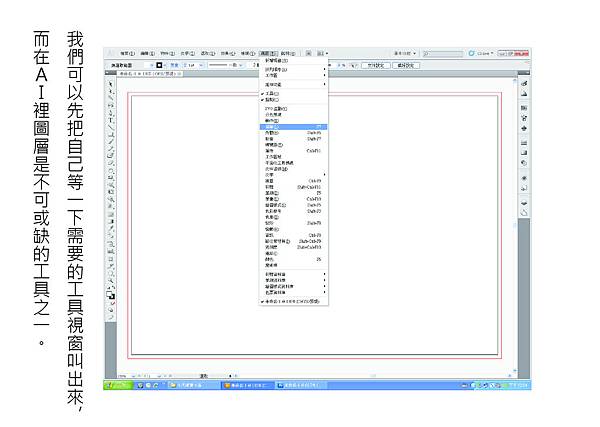Open the 說明 (Help) menu
The image size is (600, 427).
(288, 54)
